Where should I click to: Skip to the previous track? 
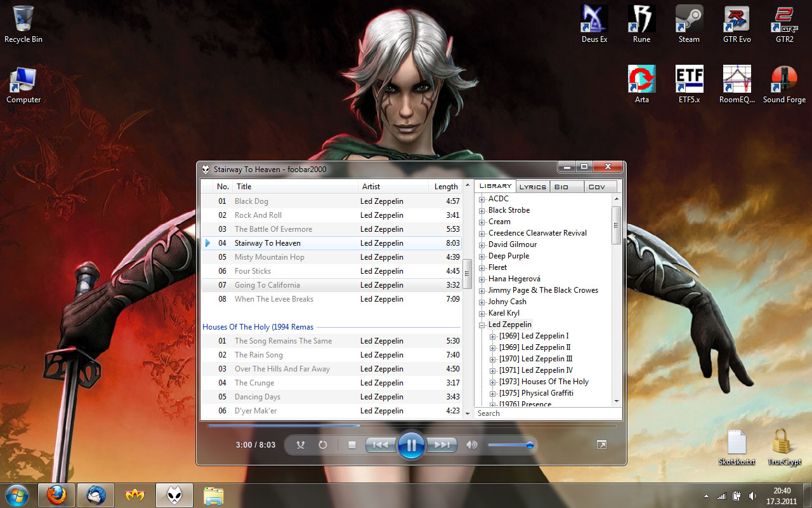[381, 445]
